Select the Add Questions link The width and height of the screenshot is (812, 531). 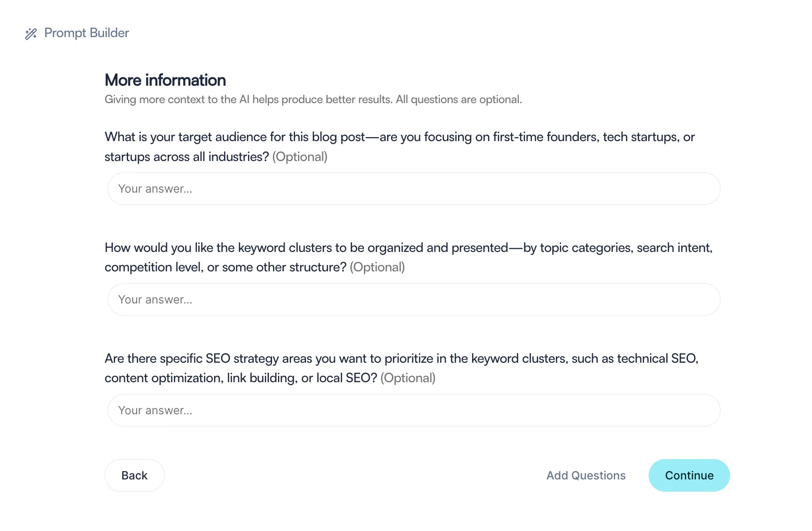(x=586, y=475)
